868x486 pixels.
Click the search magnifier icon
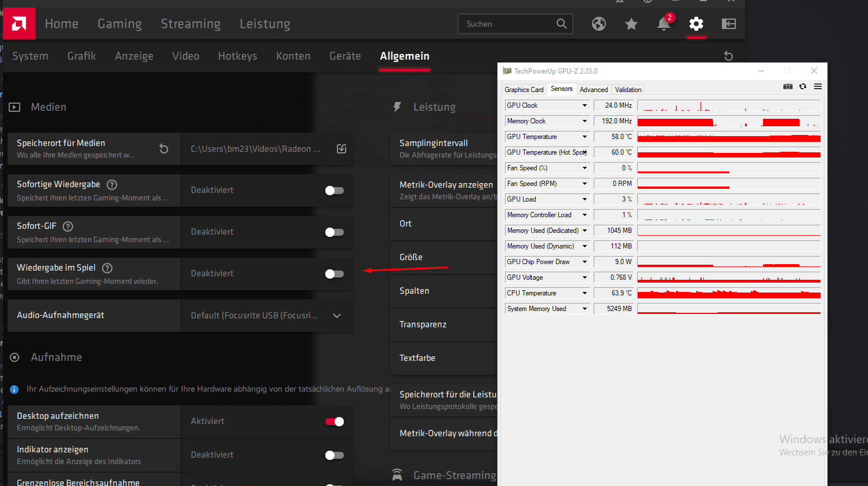point(561,24)
